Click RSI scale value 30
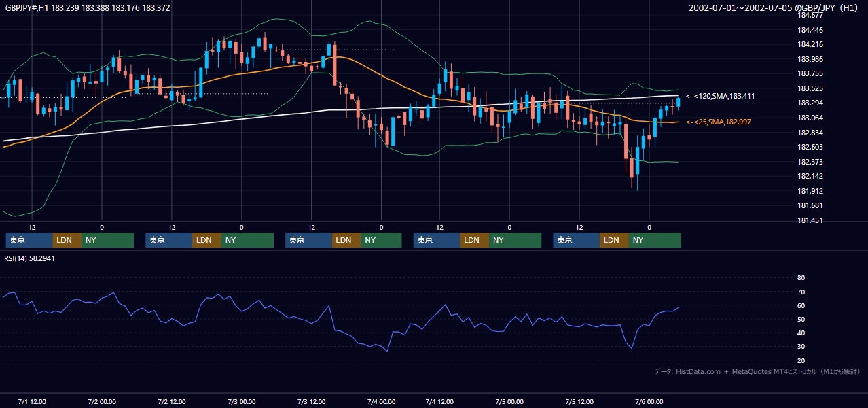 tap(801, 346)
